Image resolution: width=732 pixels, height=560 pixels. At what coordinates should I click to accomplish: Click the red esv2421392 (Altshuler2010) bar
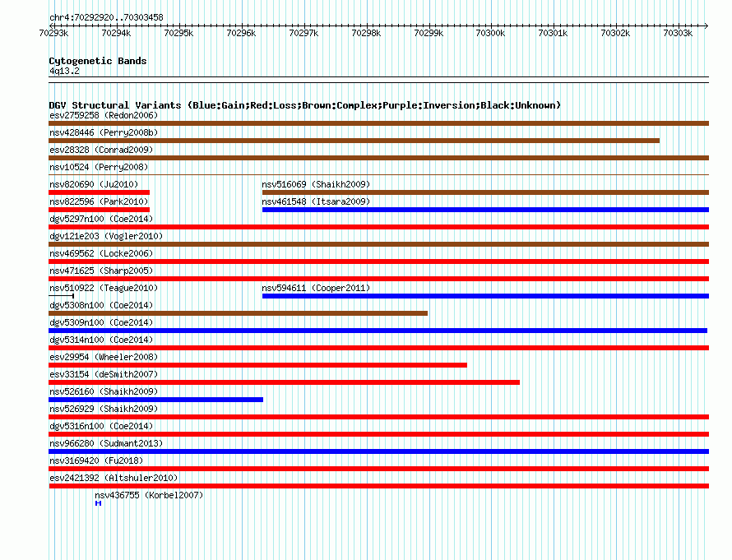[378, 486]
